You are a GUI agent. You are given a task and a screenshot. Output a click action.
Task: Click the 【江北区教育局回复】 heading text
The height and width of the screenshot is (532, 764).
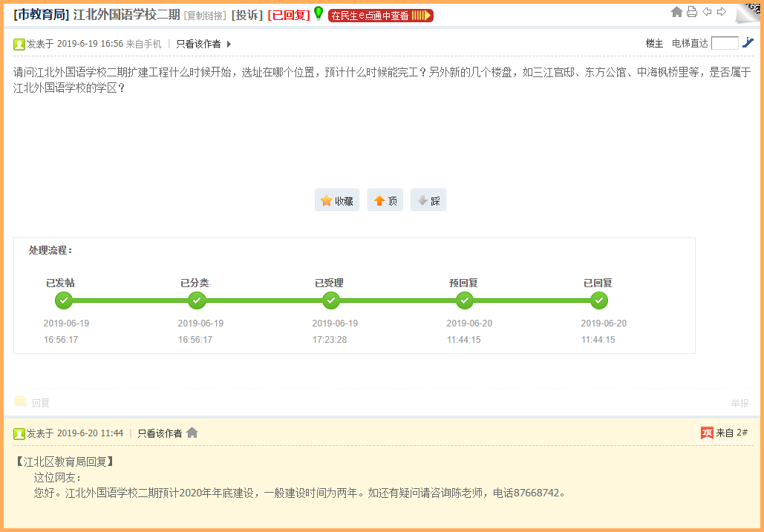[x=65, y=462]
